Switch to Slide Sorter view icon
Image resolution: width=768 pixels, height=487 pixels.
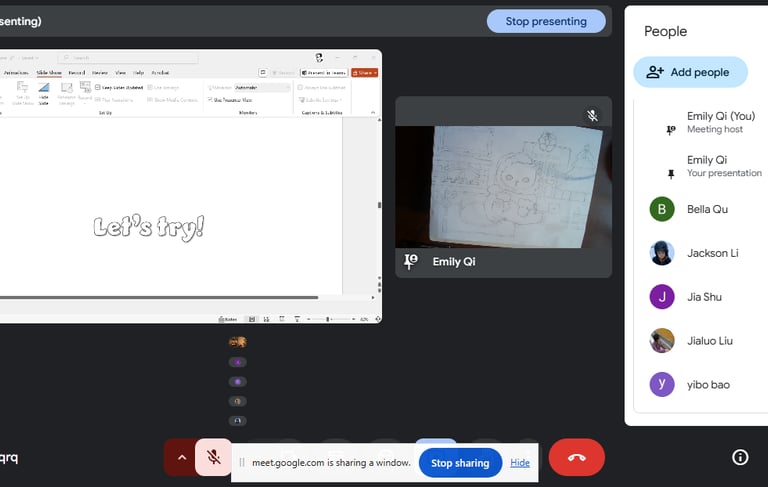click(266, 319)
